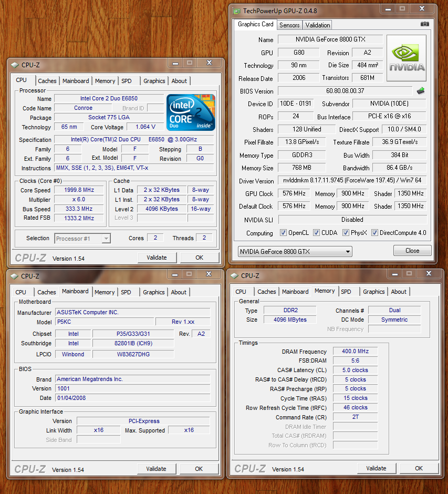Image resolution: width=448 pixels, height=494 pixels.
Task: Click the Core Voltage value 1.064 V
Action: (145, 127)
